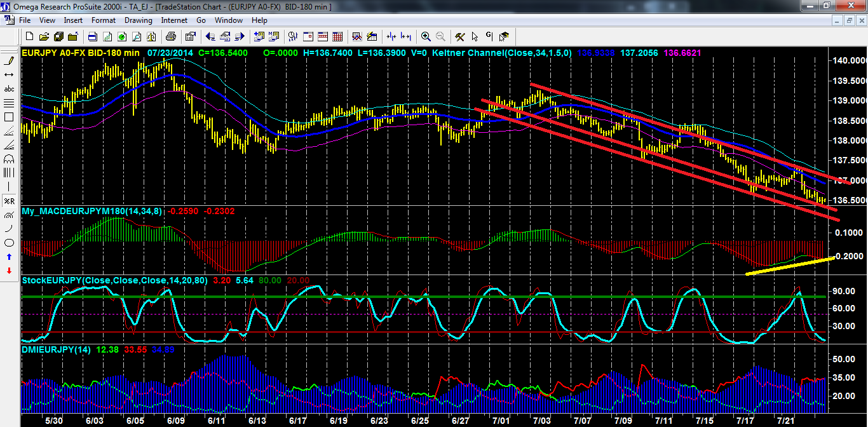Image resolution: width=868 pixels, height=427 pixels.
Task: Select the red down arrow tool
Action: point(10,271)
